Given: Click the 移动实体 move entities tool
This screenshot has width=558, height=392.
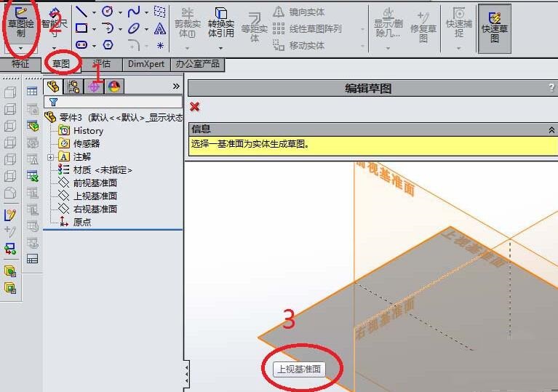Looking at the screenshot, I should 299,45.
